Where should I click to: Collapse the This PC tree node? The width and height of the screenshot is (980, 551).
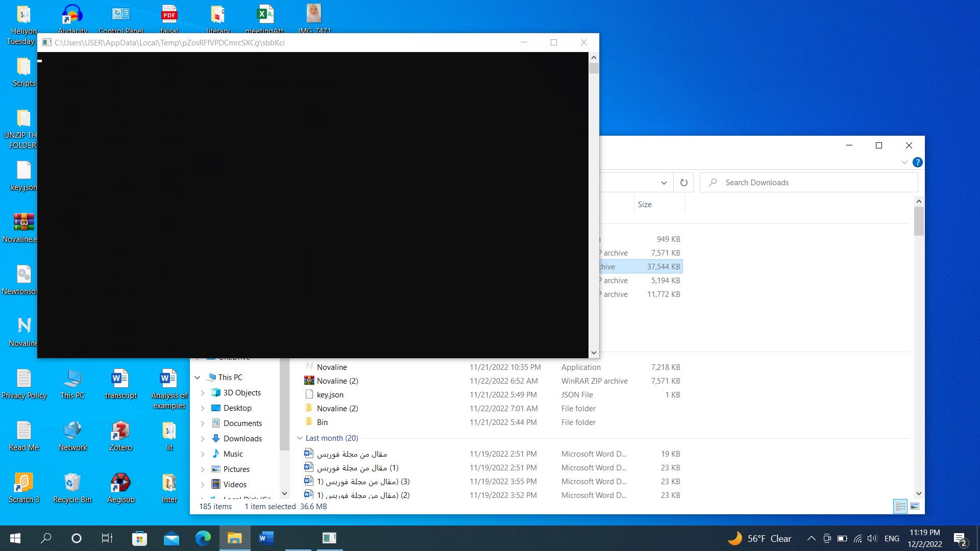click(198, 378)
